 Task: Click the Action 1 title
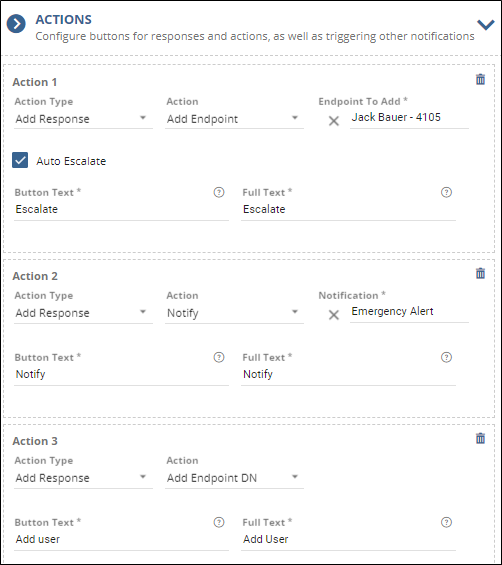pyautogui.click(x=35, y=82)
